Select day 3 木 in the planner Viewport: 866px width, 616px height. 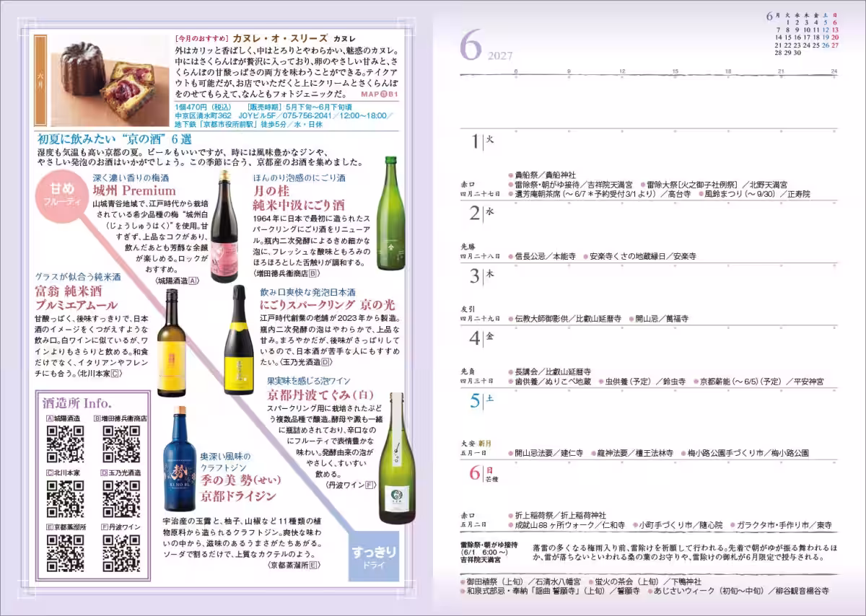482,275
